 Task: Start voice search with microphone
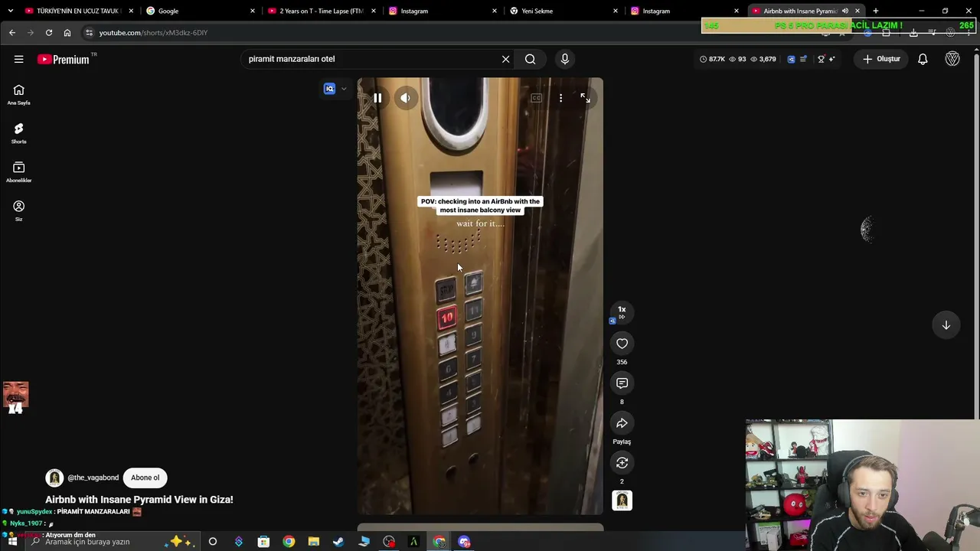[x=565, y=59]
